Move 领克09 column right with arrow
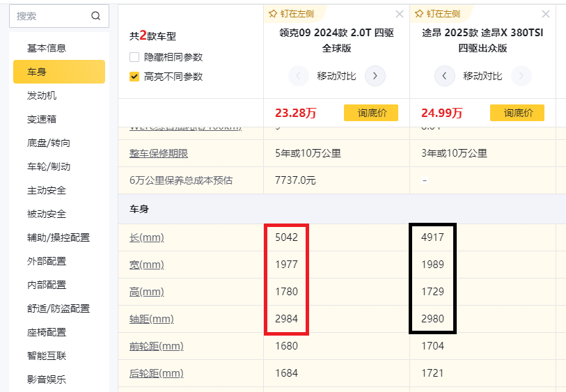 pos(375,76)
